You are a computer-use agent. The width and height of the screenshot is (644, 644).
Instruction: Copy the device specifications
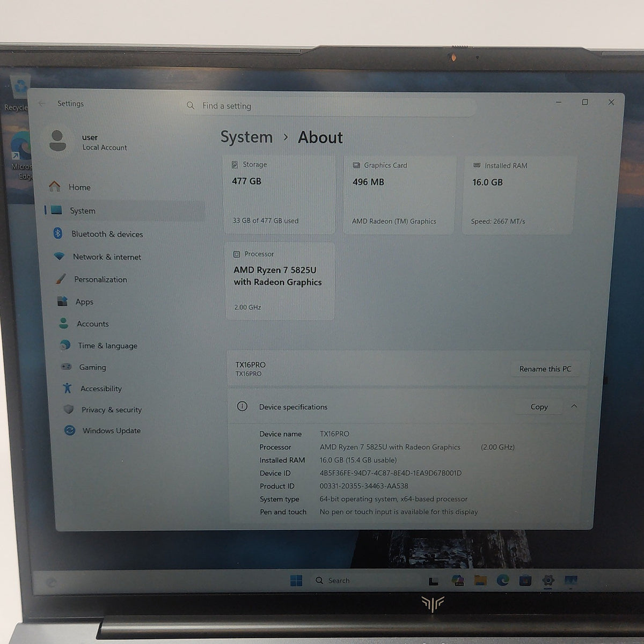pyautogui.click(x=539, y=407)
